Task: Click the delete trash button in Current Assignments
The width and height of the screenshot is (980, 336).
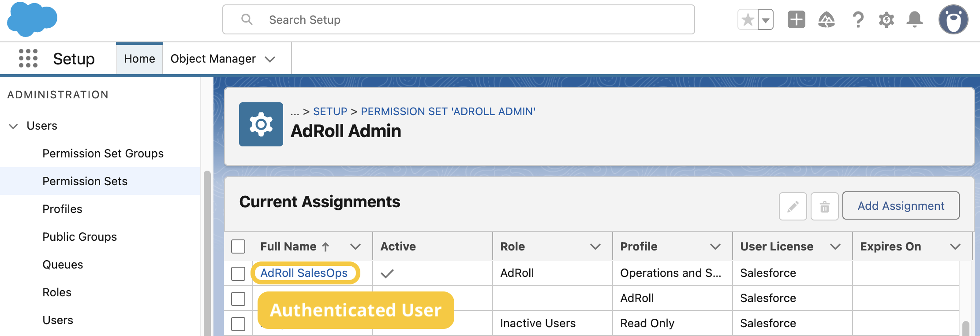Action: click(824, 206)
